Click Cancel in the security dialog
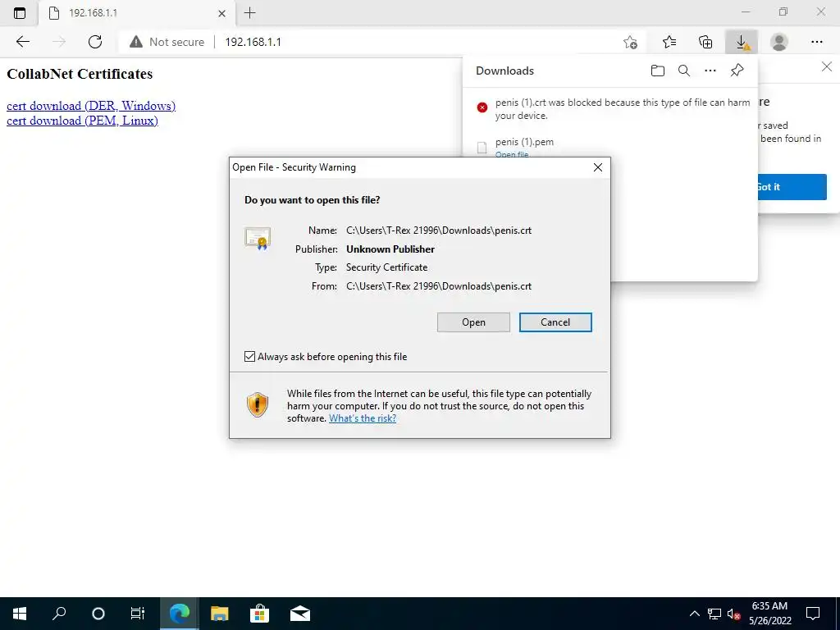 click(x=555, y=322)
